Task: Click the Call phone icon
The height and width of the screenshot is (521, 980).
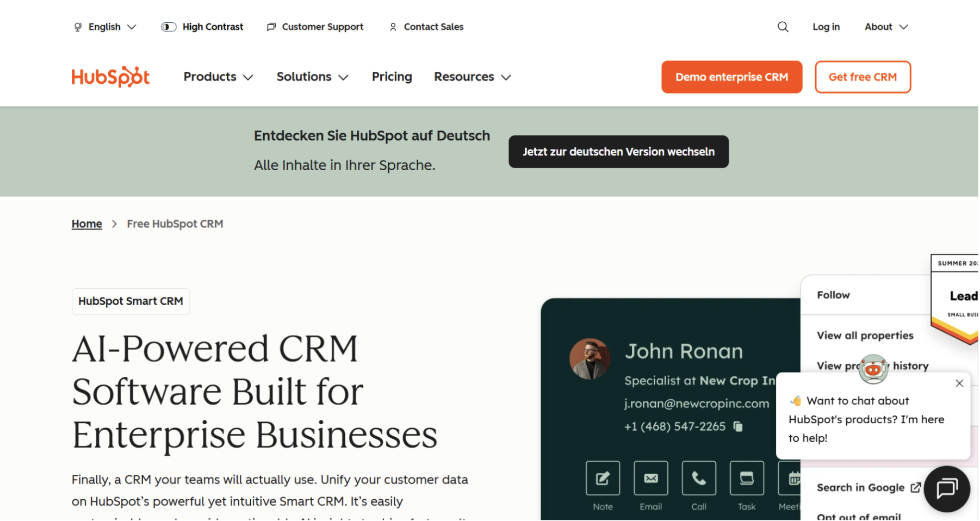Action: (x=699, y=478)
